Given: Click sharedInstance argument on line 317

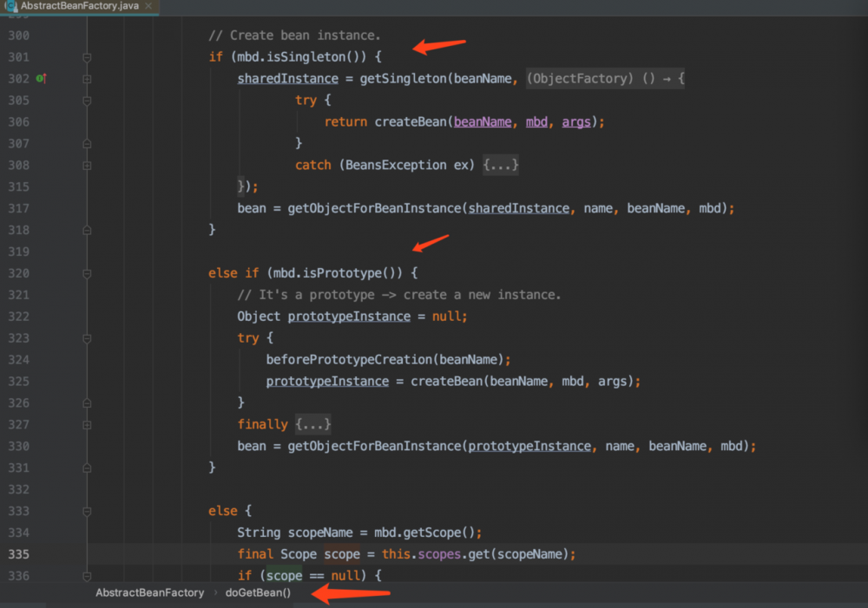Looking at the screenshot, I should coord(519,208).
